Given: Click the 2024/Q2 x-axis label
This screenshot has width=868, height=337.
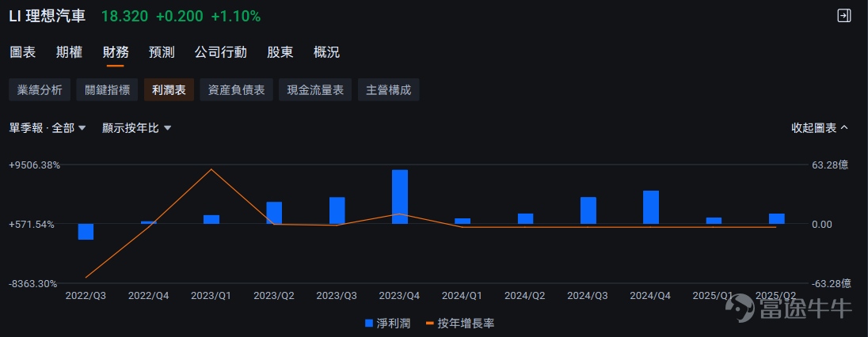Looking at the screenshot, I should coord(525,296).
